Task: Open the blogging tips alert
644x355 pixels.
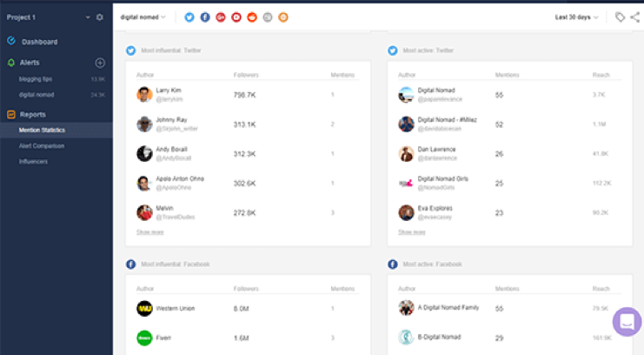Action: pos(36,79)
